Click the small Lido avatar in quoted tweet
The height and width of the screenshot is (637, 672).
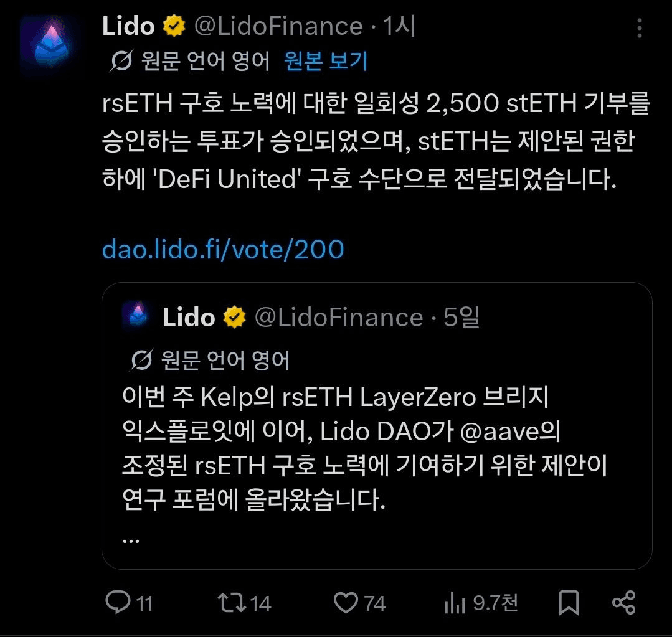tap(136, 316)
